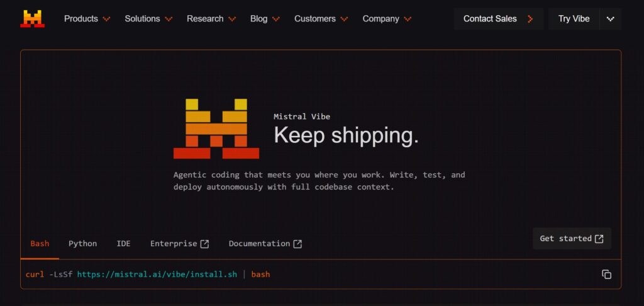Expand the Customers menu
The image size is (644, 306).
(x=321, y=19)
